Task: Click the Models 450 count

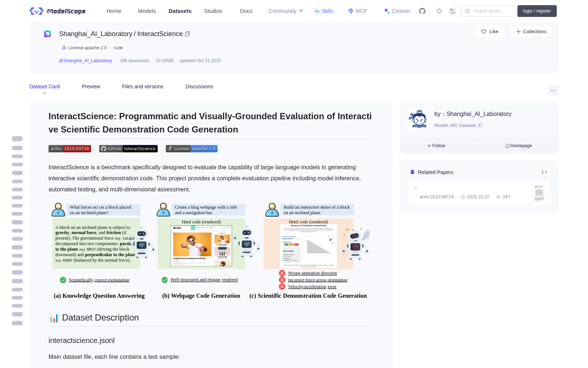Action: point(446,125)
